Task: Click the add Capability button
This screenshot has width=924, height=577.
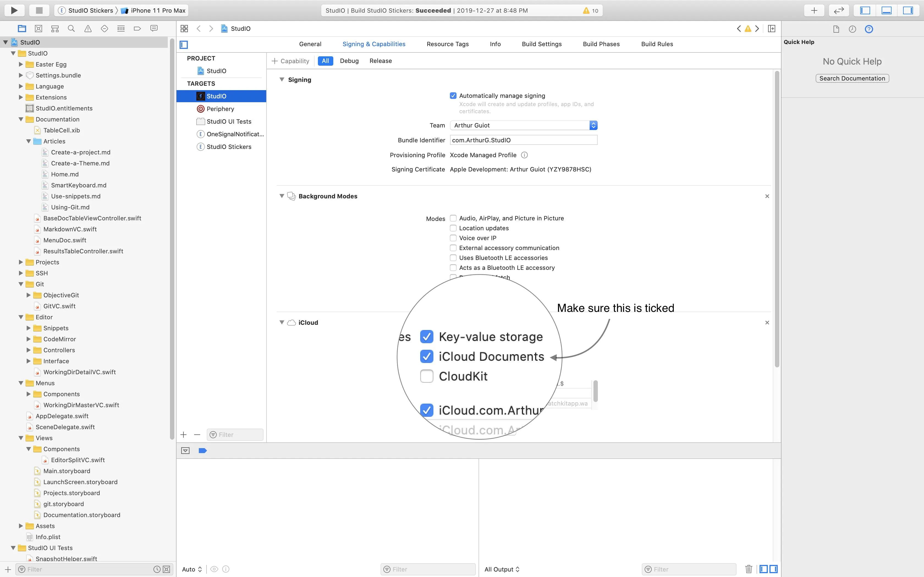Action: (290, 61)
